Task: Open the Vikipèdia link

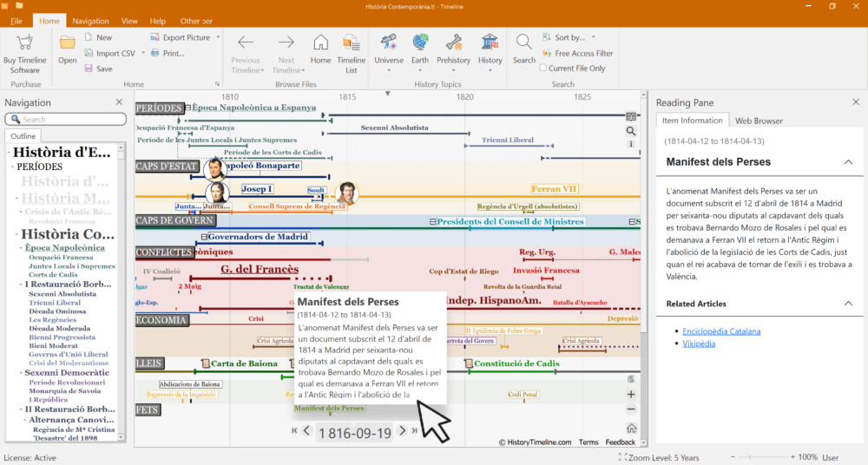Action: pyautogui.click(x=699, y=344)
